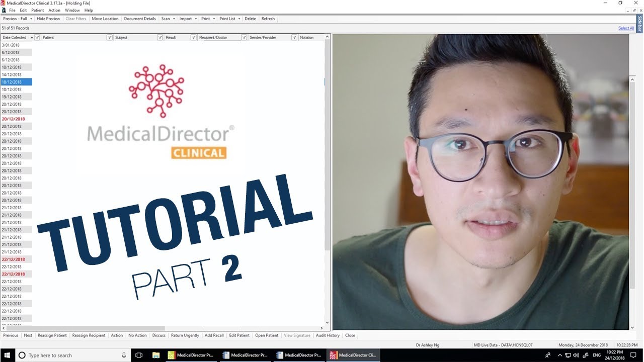Open network status in system tray

click(568, 355)
